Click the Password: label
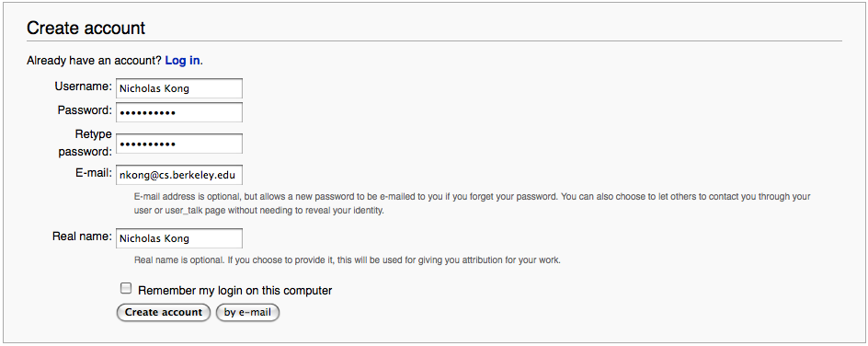 tap(85, 110)
